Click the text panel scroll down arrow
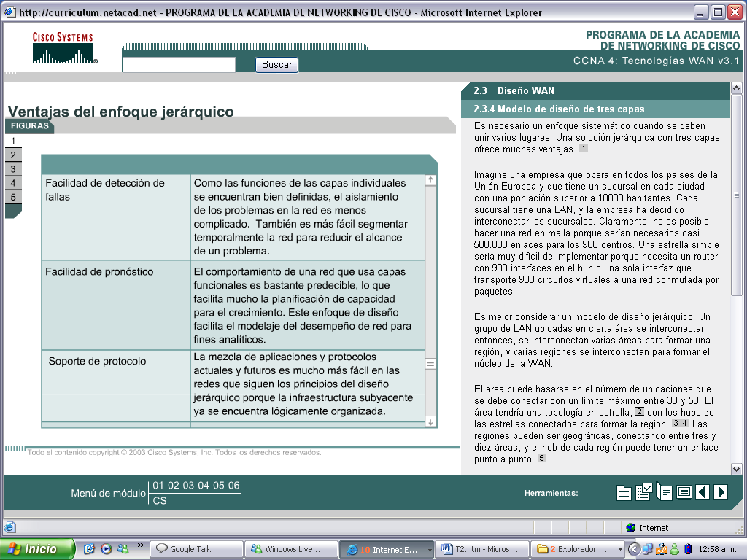 click(736, 469)
